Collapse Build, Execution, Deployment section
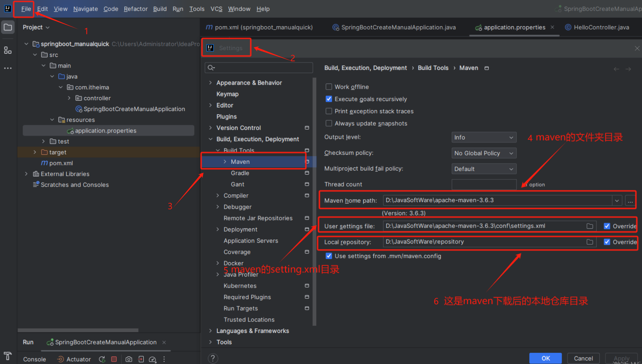642x364 pixels. click(x=210, y=139)
